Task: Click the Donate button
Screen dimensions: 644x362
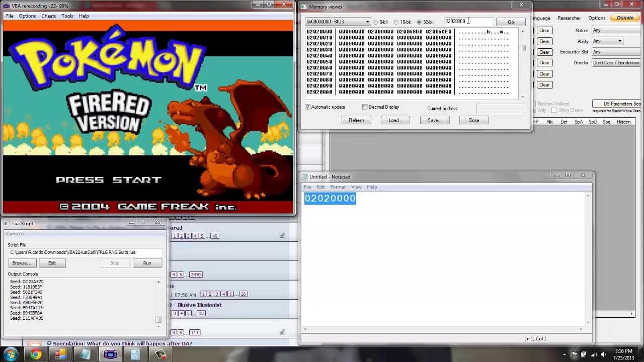Action: (625, 18)
